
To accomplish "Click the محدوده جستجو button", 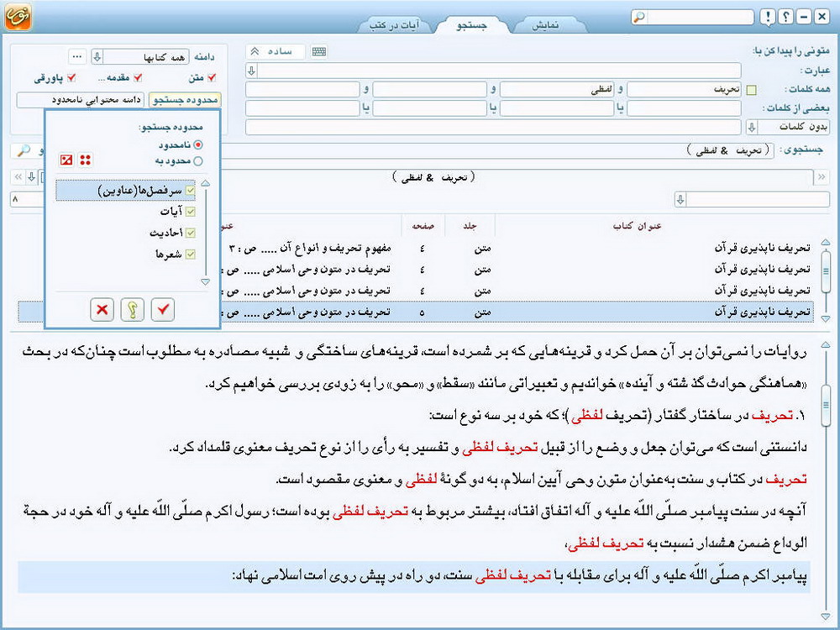I will click(185, 100).
